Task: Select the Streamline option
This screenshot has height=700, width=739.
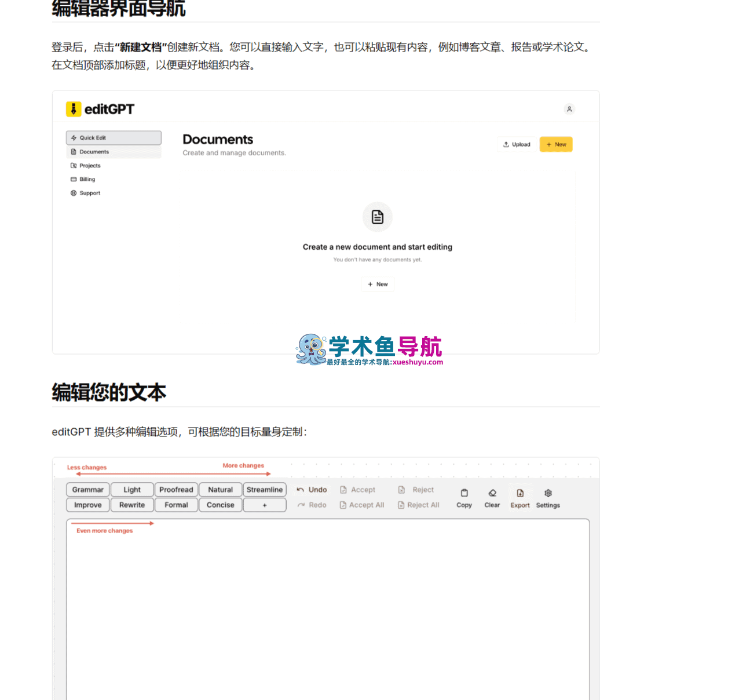Action: point(265,490)
